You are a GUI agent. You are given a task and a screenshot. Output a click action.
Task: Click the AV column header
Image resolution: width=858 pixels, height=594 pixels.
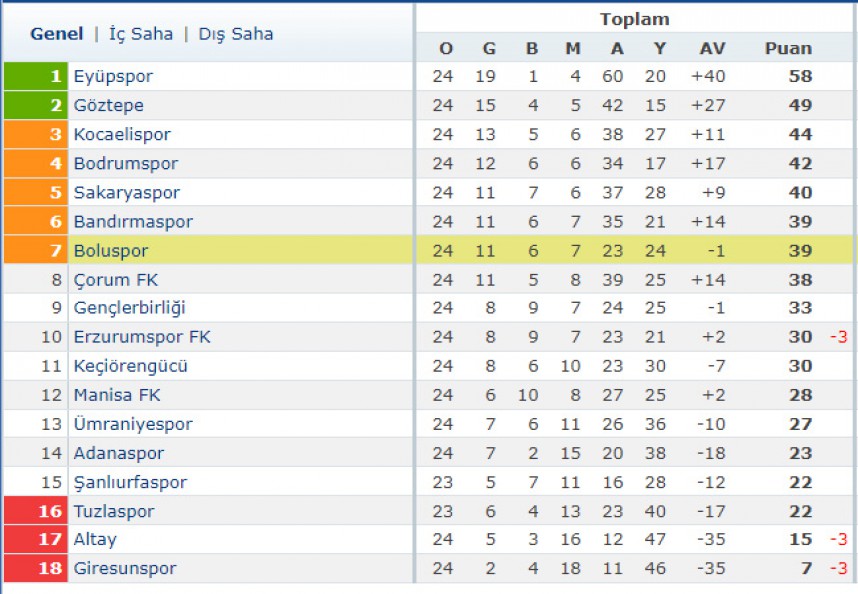pos(712,48)
